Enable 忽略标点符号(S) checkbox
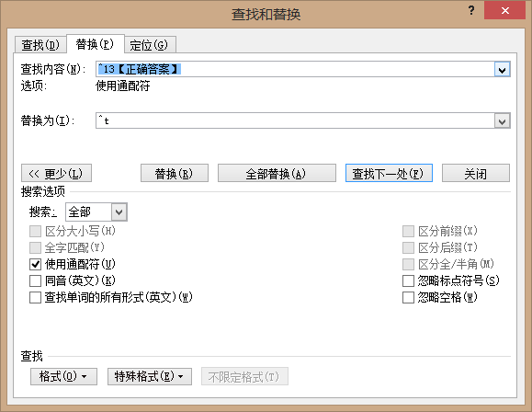 408,280
